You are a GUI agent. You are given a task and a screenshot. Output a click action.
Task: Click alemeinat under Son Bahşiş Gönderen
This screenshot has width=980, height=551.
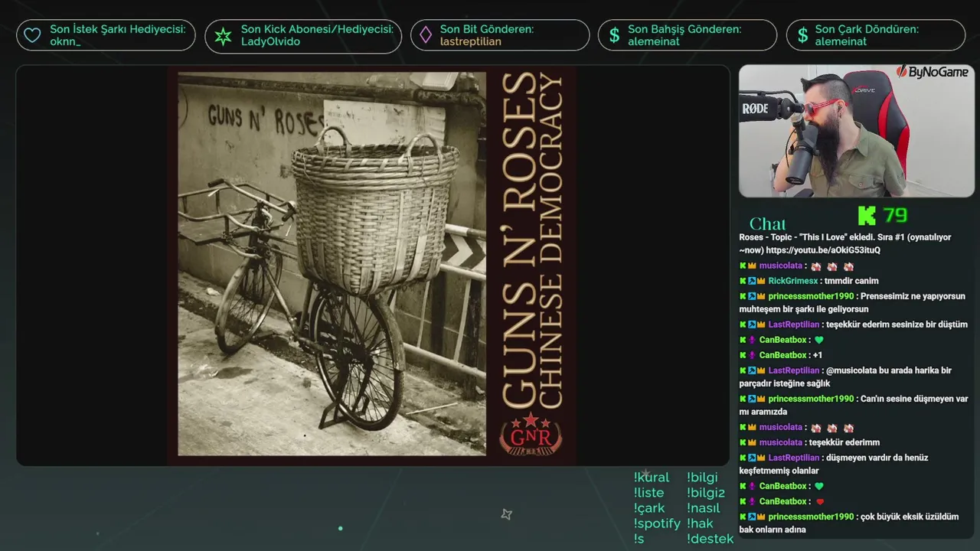(654, 41)
